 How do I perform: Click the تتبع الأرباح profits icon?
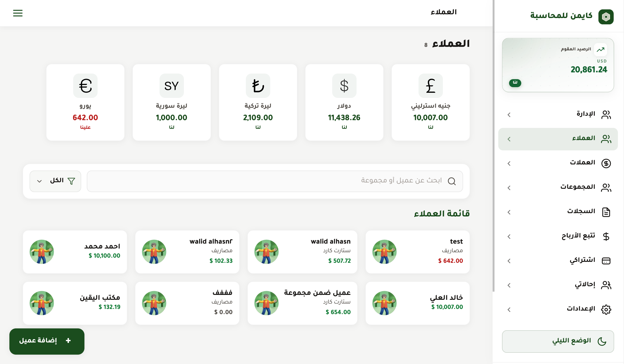coord(606,236)
